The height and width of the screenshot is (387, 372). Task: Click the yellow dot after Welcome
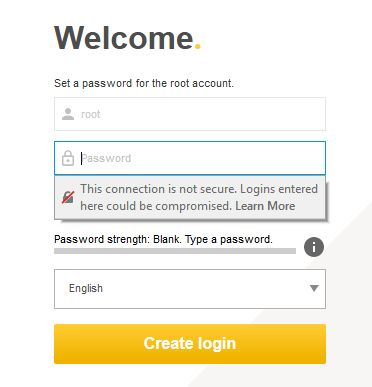pos(198,46)
